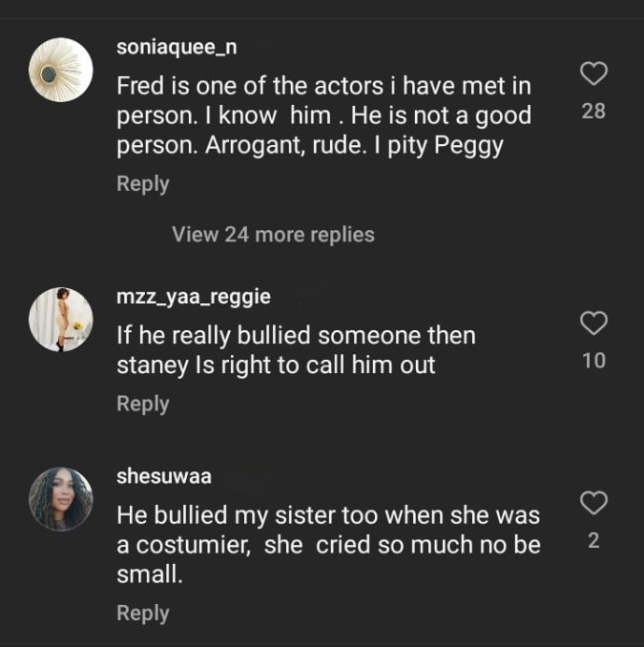This screenshot has width=644, height=647.
Task: Like mzz_yaa_reggie's comment with the heart
Action: coord(593,323)
